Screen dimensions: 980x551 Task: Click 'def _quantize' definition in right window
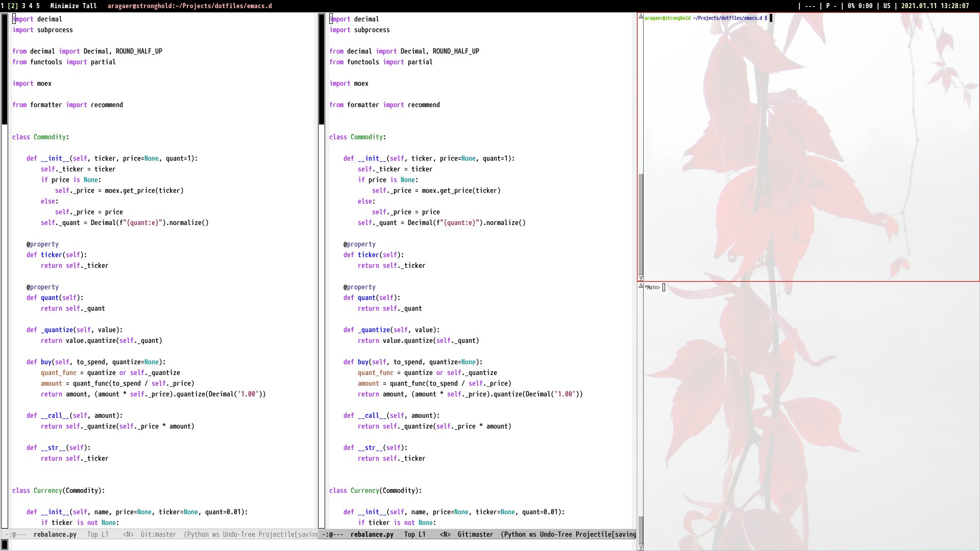391,330
